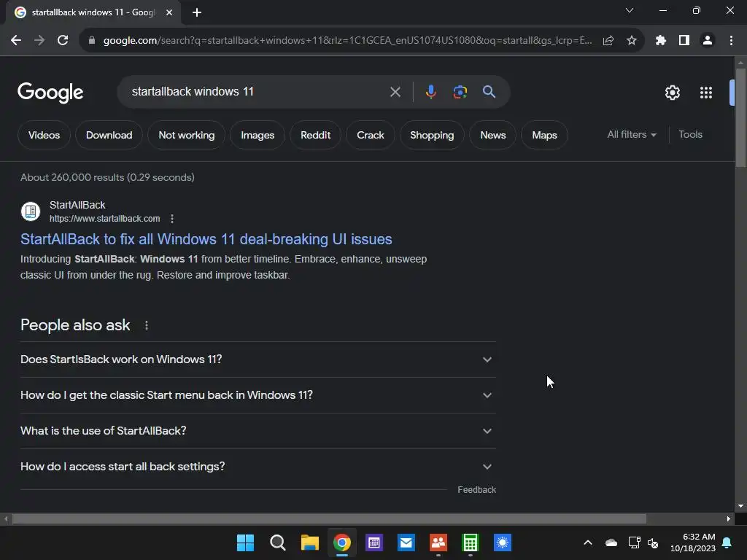Image resolution: width=747 pixels, height=560 pixels.
Task: Click the scroll down arrow
Action: [x=740, y=506]
